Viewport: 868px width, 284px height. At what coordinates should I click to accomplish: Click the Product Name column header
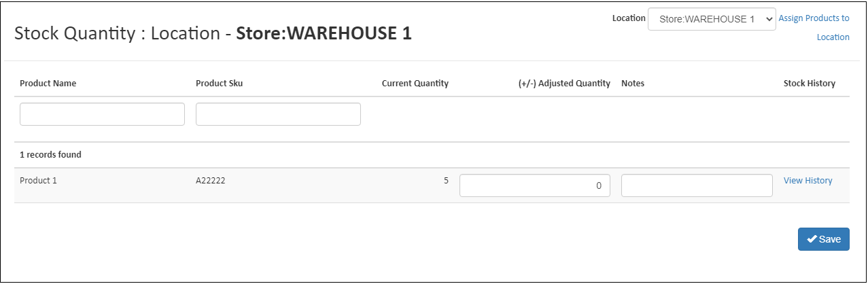point(48,84)
